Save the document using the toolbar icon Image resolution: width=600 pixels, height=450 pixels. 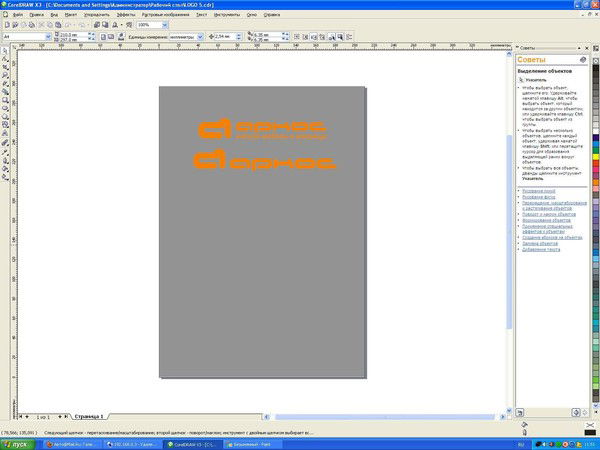coord(22,25)
